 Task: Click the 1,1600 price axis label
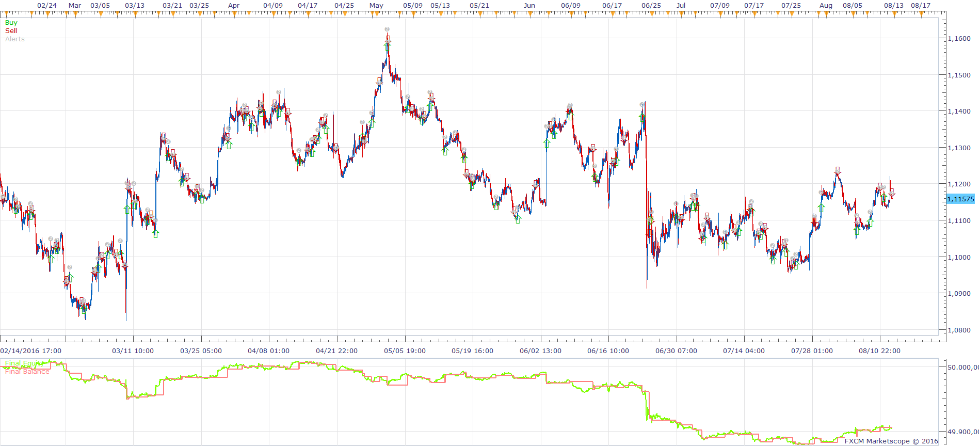point(959,39)
